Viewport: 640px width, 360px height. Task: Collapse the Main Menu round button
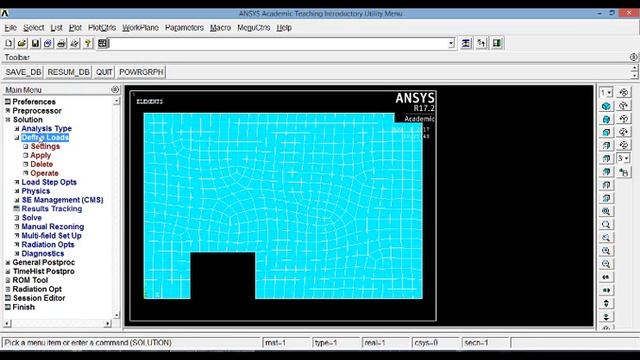[115, 89]
